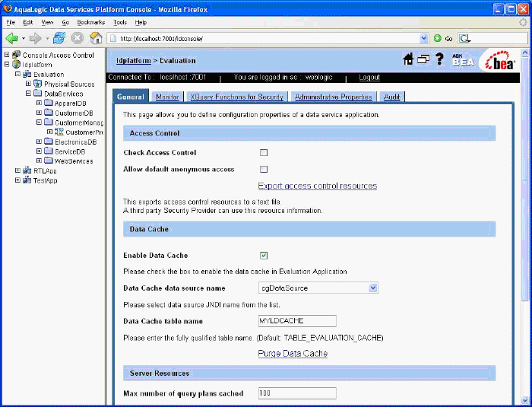This screenshot has height=407, width=532.
Task: Expand the ApparelDB node
Action: pyautogui.click(x=39, y=103)
